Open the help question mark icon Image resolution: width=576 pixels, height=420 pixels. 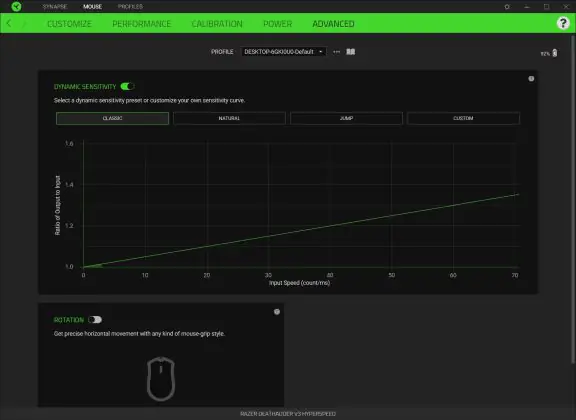click(563, 23)
